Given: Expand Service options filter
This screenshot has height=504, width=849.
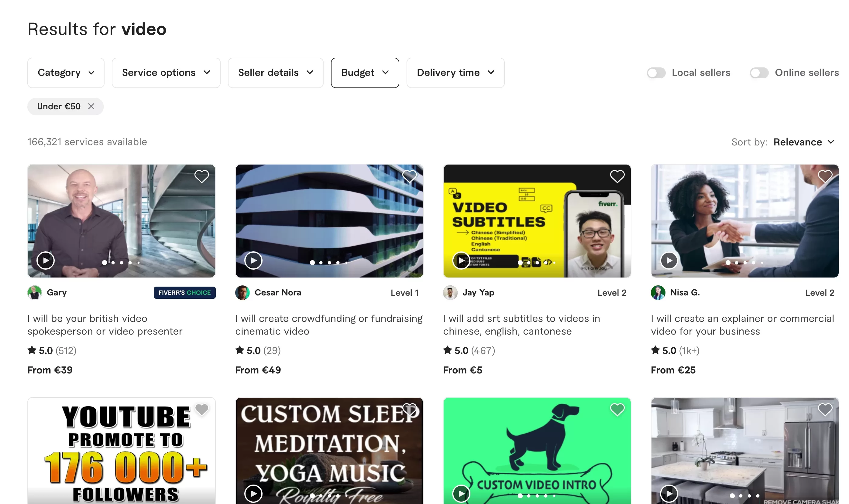Looking at the screenshot, I should (166, 73).
